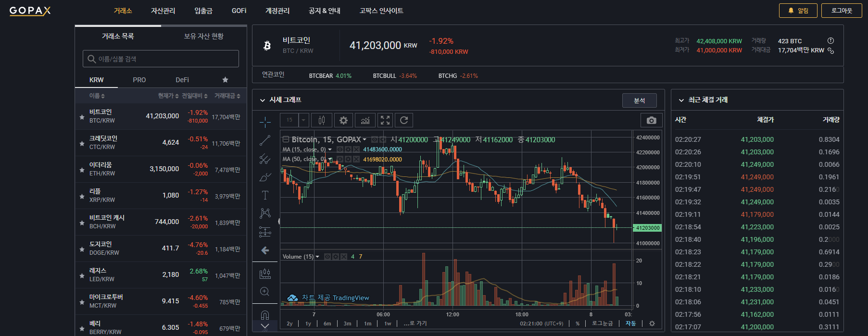Click the Bitcoin coin icon in header
This screenshot has height=336, width=868.
[x=267, y=46]
